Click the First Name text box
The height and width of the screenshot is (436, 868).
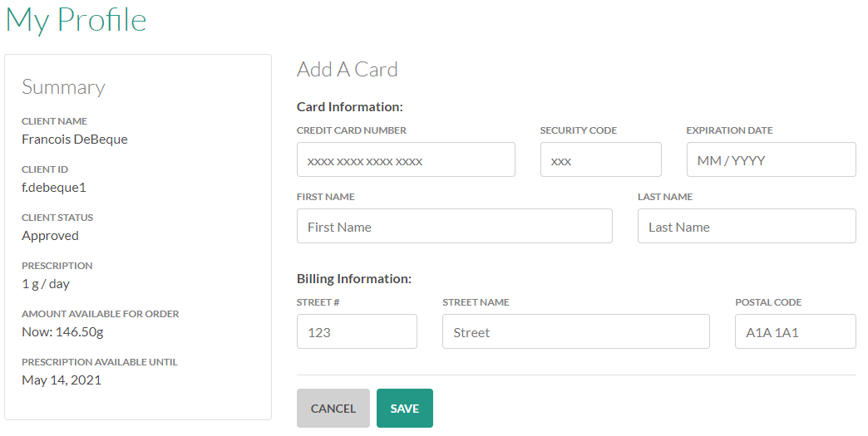click(454, 226)
